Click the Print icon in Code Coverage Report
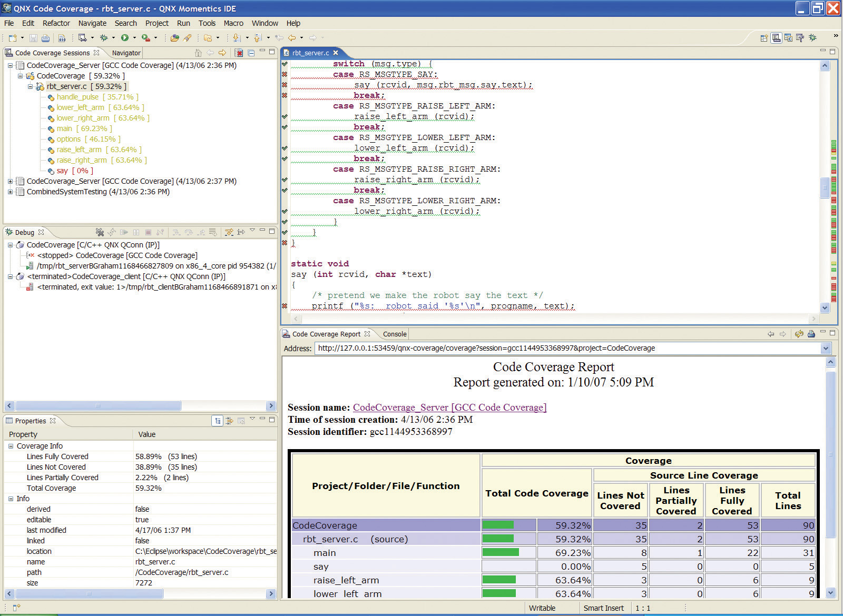This screenshot has height=616, width=843. (811, 334)
